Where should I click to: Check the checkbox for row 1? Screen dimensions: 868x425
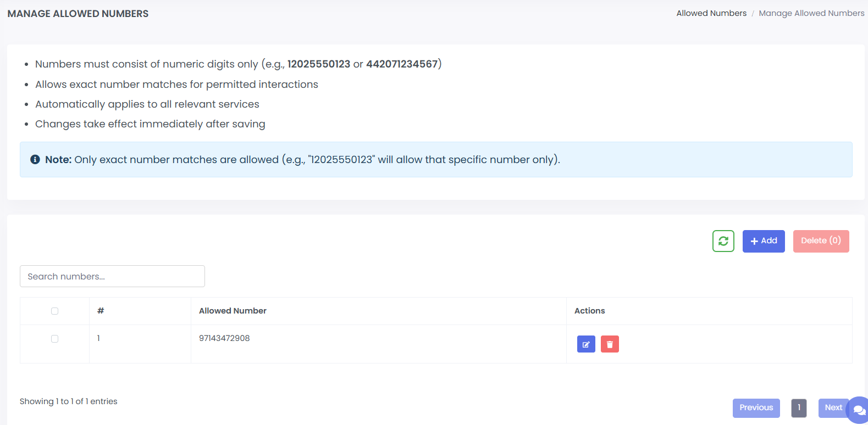[54, 339]
